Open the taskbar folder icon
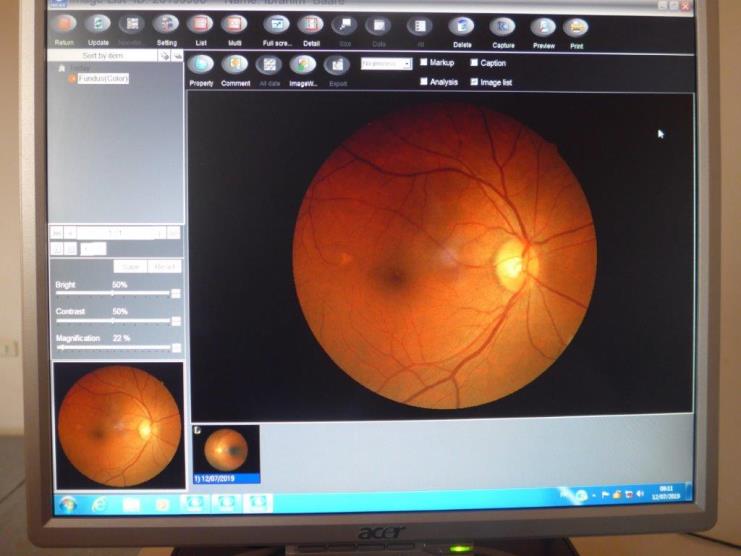The width and height of the screenshot is (741, 556). pyautogui.click(x=131, y=505)
